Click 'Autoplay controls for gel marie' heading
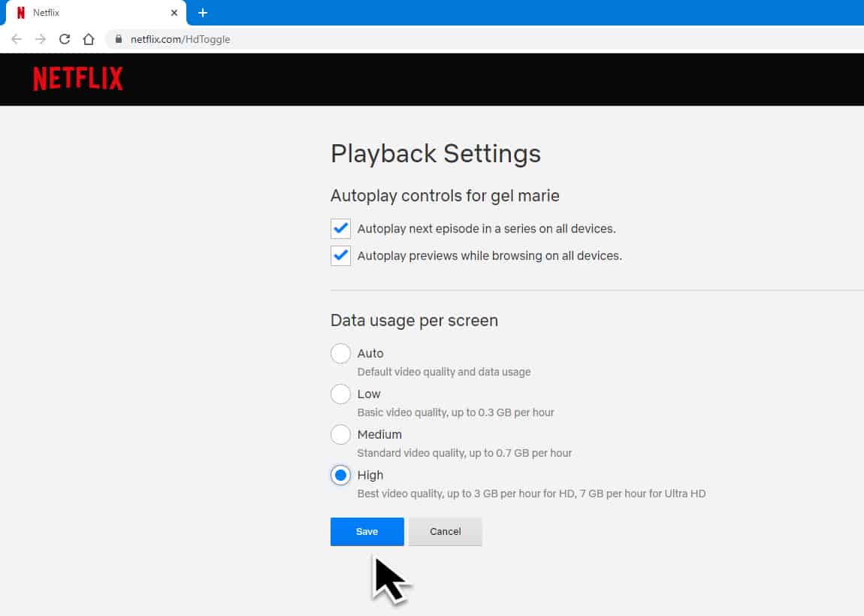Screen dimensions: 864x616 (x=445, y=195)
